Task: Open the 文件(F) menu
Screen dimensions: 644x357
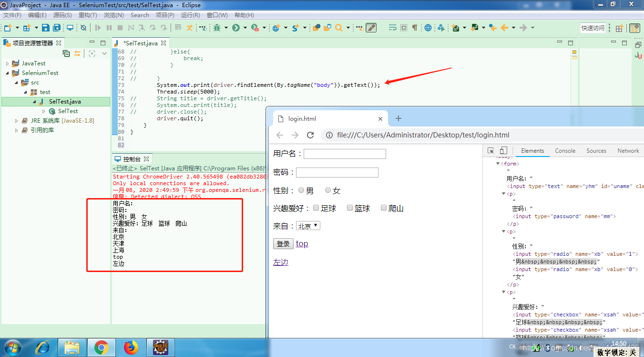Action: click(x=12, y=15)
